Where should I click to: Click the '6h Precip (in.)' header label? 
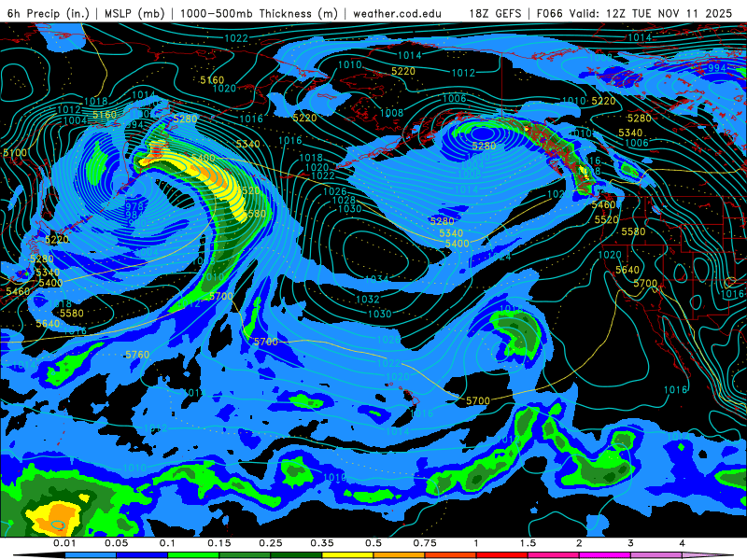(x=49, y=13)
